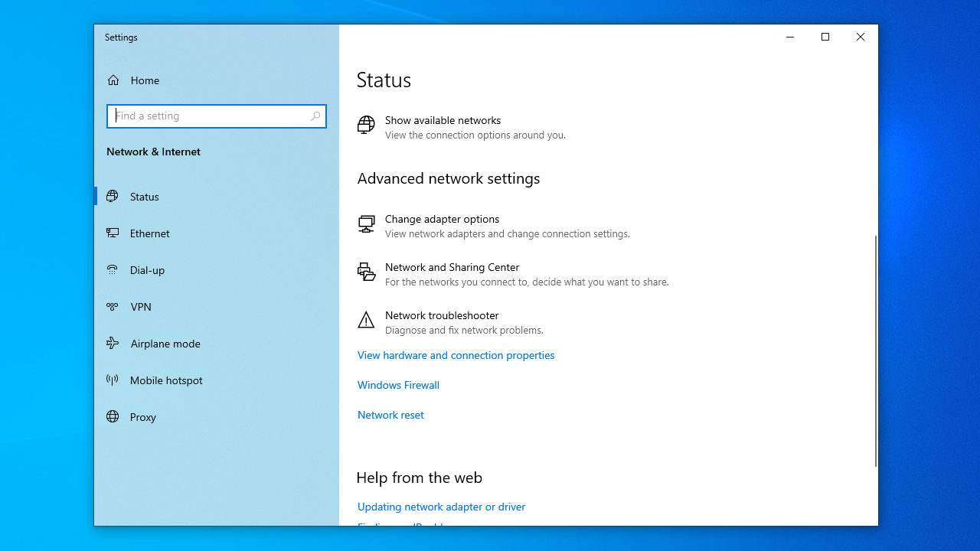Close the Settings window
Viewport: 980px width, 551px height.
pyautogui.click(x=861, y=37)
